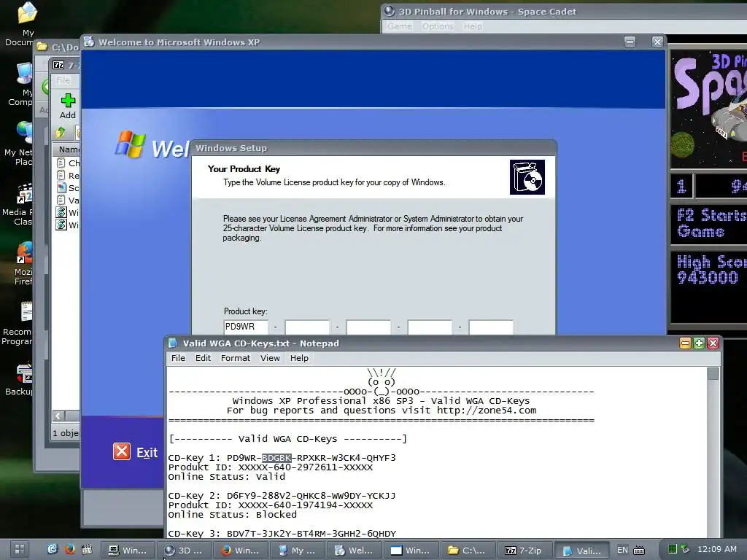Viewport: 747px width, 560px height.
Task: Click 'CD-Key 2: D6FY9-288V2' line in Notepad
Action: pyautogui.click(x=282, y=496)
